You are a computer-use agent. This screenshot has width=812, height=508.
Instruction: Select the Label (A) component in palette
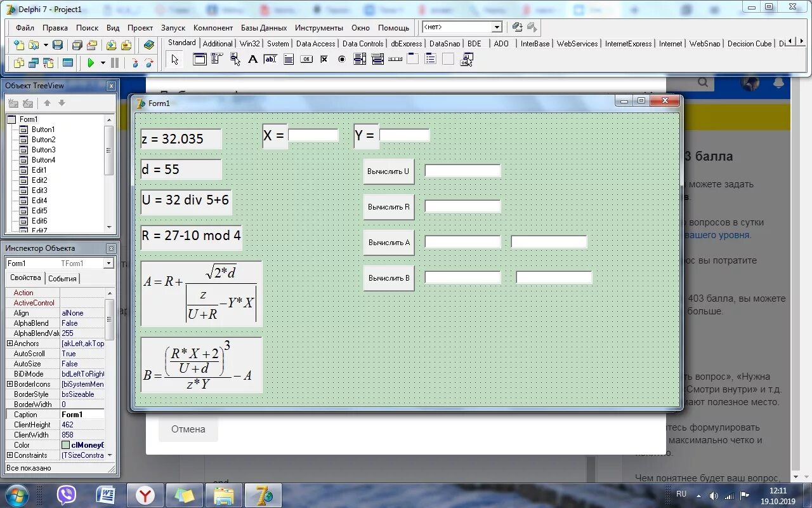click(x=252, y=59)
